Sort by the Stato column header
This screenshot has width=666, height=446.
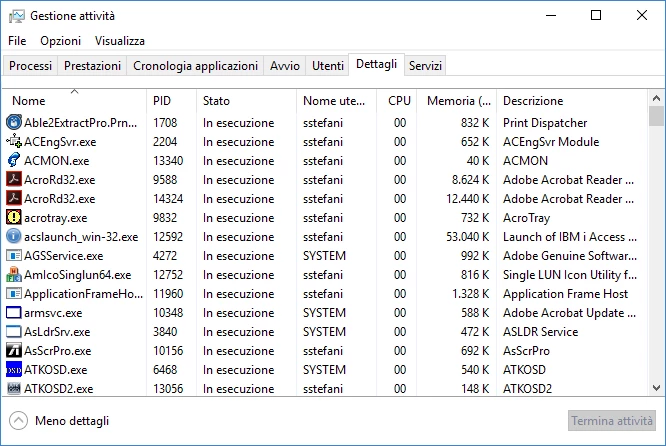pyautogui.click(x=246, y=101)
